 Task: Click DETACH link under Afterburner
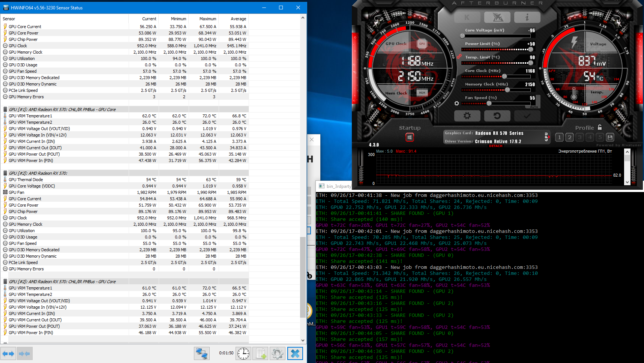point(495,146)
